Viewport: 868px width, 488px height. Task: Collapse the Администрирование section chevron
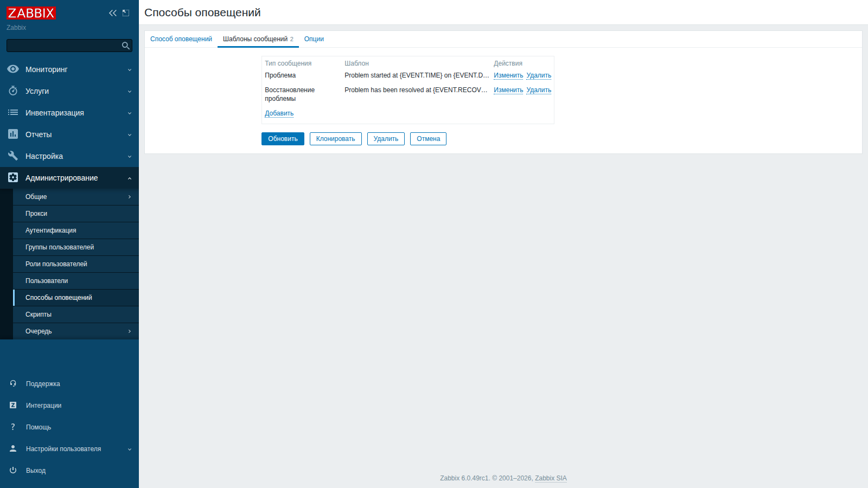(x=130, y=178)
